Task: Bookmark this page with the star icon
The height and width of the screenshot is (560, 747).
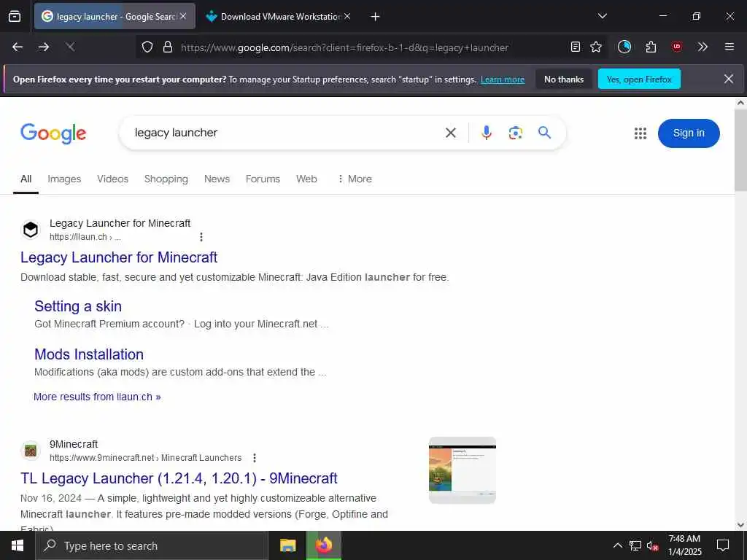Action: coord(596,47)
